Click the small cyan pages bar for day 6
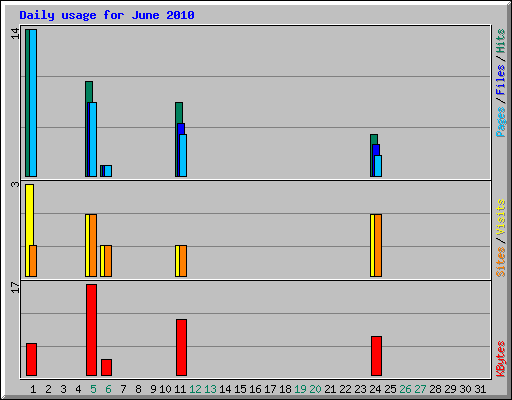 108,171
